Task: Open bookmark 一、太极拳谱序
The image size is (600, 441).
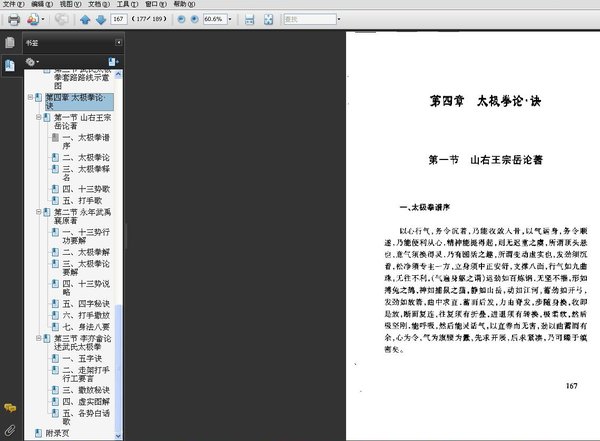Action: 86,141
